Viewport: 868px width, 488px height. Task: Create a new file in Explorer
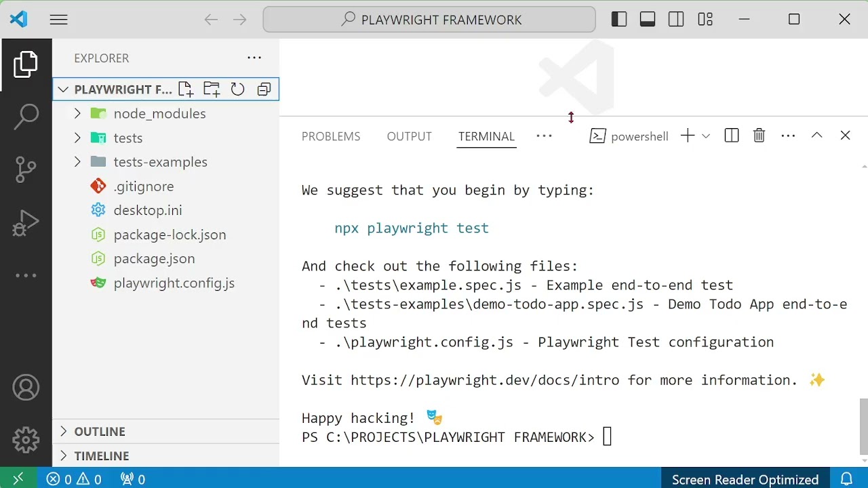point(186,89)
